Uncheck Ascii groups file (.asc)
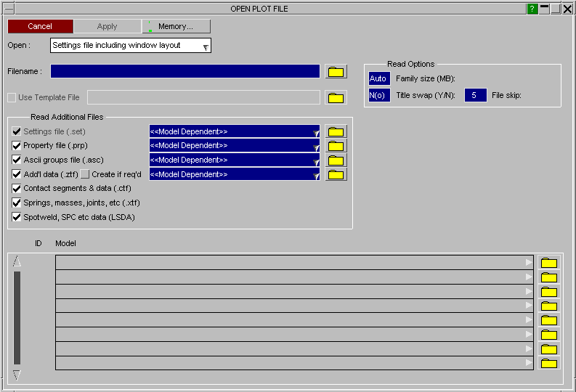This screenshot has width=576, height=392. pyautogui.click(x=16, y=160)
